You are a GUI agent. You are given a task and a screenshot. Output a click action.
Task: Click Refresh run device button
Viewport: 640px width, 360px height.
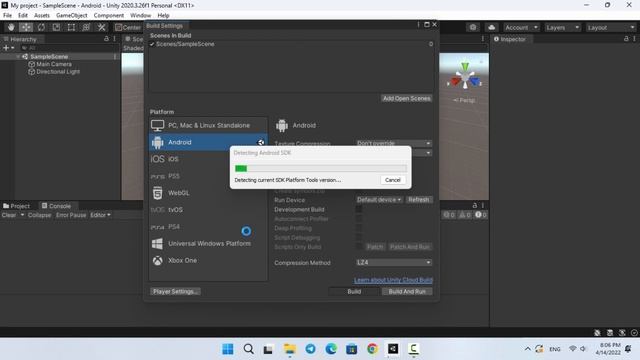(418, 200)
